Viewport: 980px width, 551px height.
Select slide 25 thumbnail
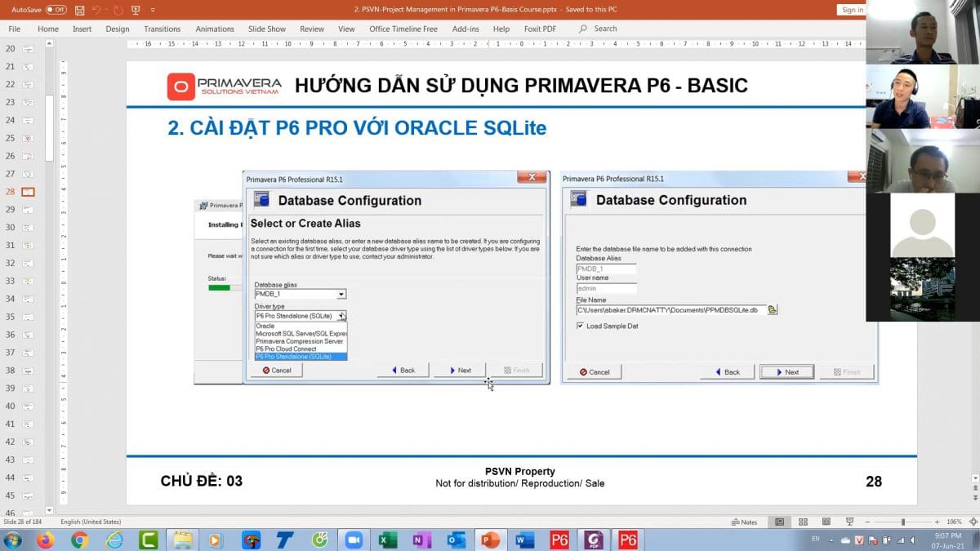click(28, 138)
